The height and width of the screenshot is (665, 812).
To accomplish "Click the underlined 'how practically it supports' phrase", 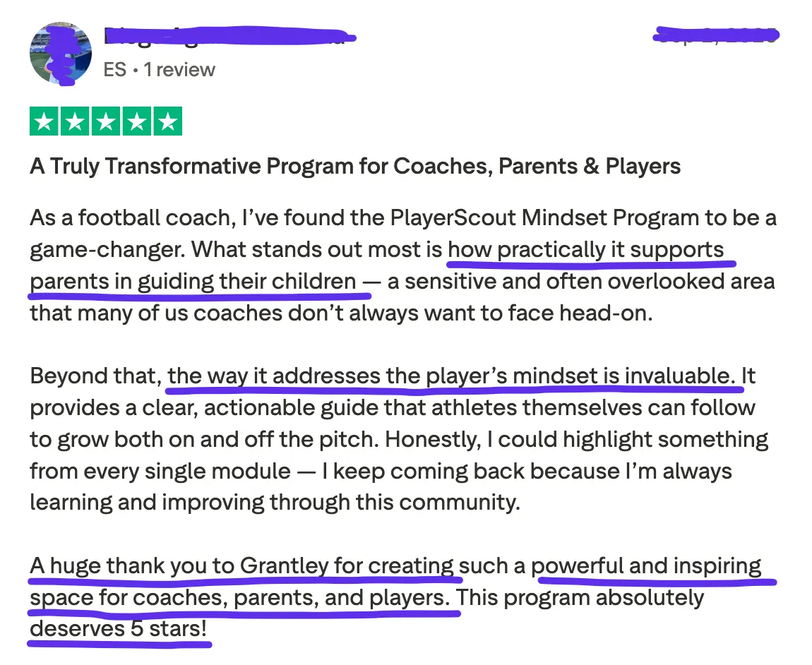I will [x=586, y=249].
